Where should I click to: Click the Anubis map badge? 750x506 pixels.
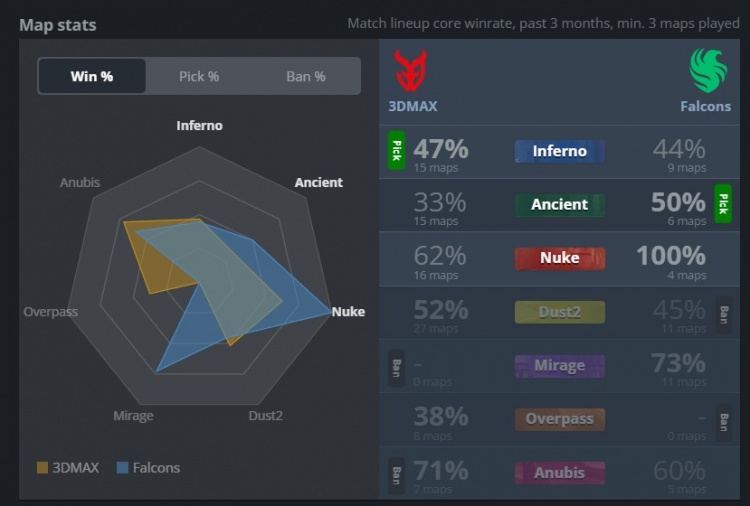coord(559,473)
